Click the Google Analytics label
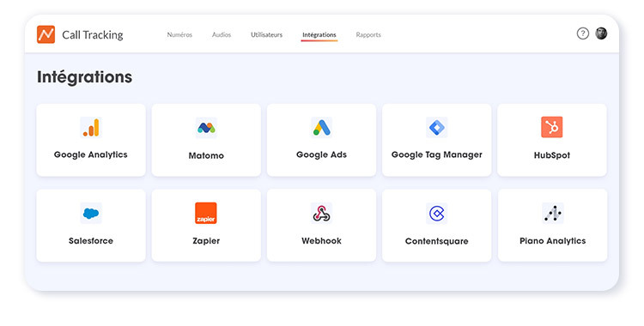 click(91, 154)
